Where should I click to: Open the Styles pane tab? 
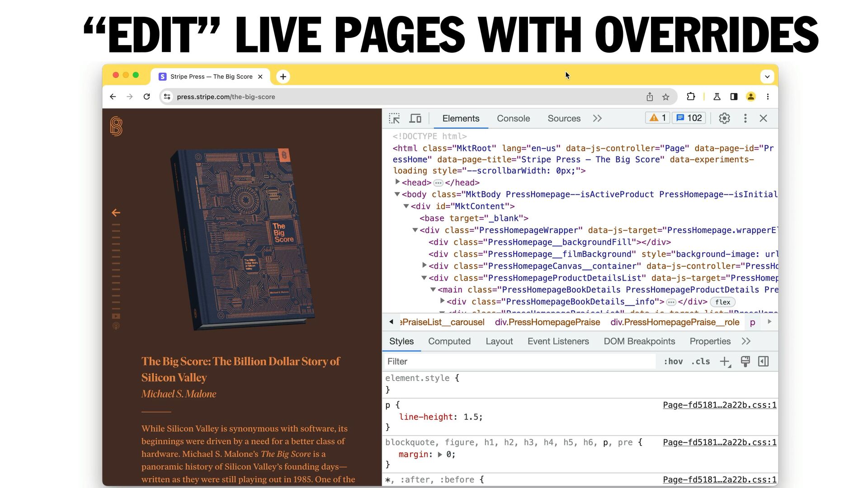(401, 342)
